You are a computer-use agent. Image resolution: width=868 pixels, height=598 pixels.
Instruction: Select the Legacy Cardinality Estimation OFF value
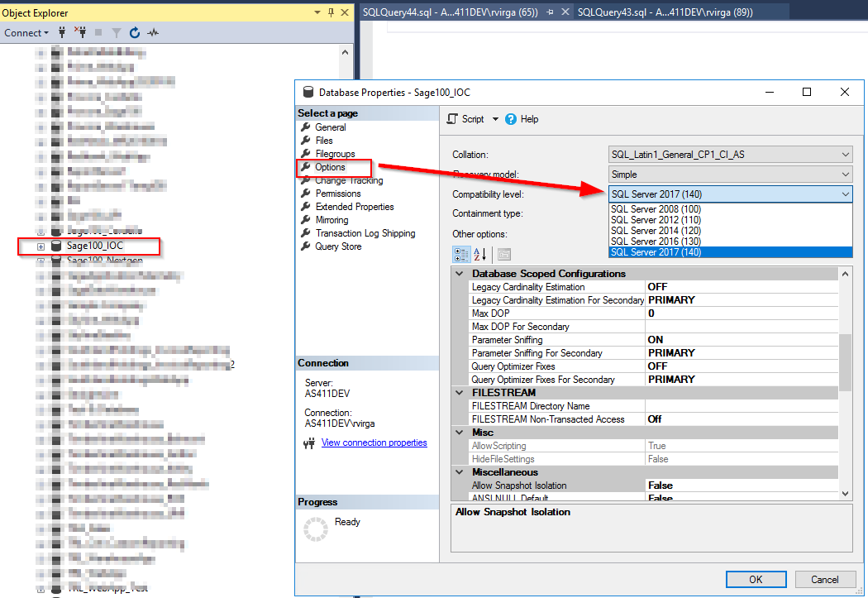pyautogui.click(x=742, y=287)
